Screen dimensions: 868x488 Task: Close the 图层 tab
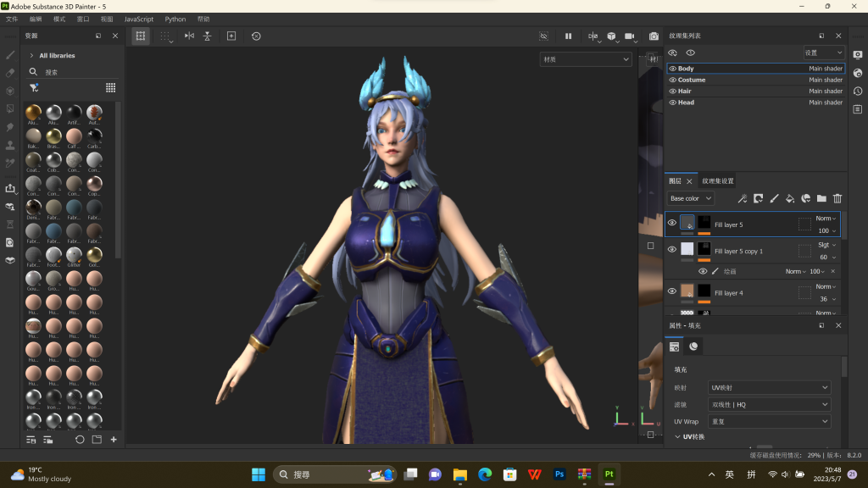pyautogui.click(x=689, y=181)
